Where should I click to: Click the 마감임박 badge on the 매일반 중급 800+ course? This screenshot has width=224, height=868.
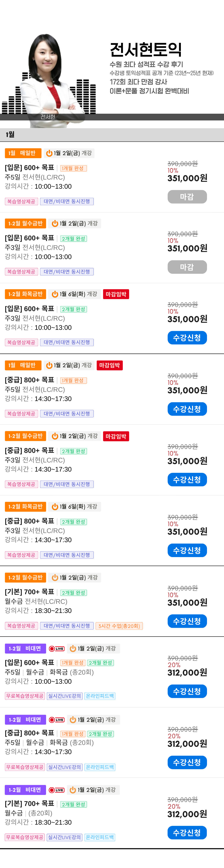[x=110, y=365]
